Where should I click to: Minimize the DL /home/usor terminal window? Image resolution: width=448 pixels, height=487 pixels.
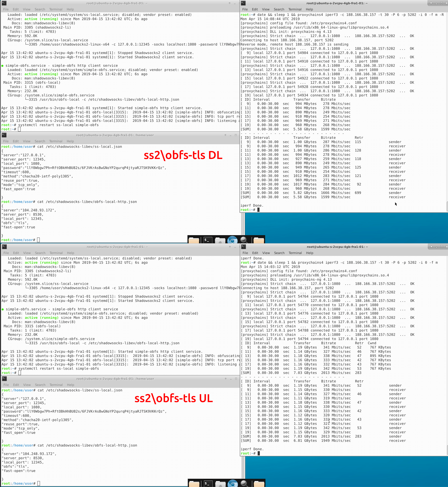(230, 135)
